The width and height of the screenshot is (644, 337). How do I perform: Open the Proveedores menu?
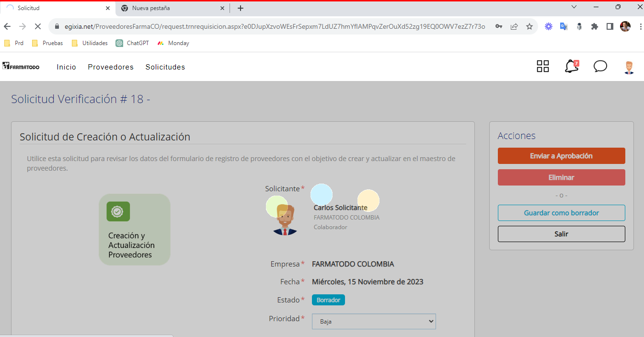tap(111, 67)
